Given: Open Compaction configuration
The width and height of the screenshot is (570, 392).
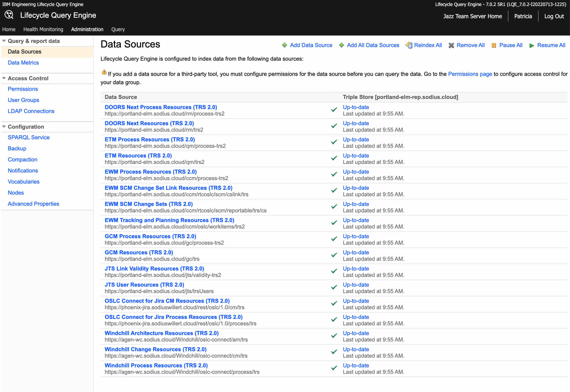Looking at the screenshot, I should pos(23,159).
